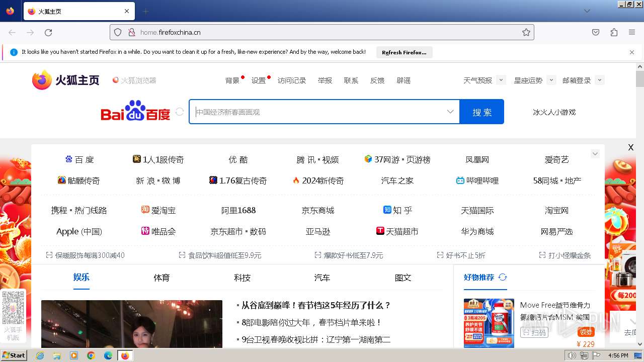644x362 pixels.
Task: Open media player from taskbar
Action: [x=74, y=355]
